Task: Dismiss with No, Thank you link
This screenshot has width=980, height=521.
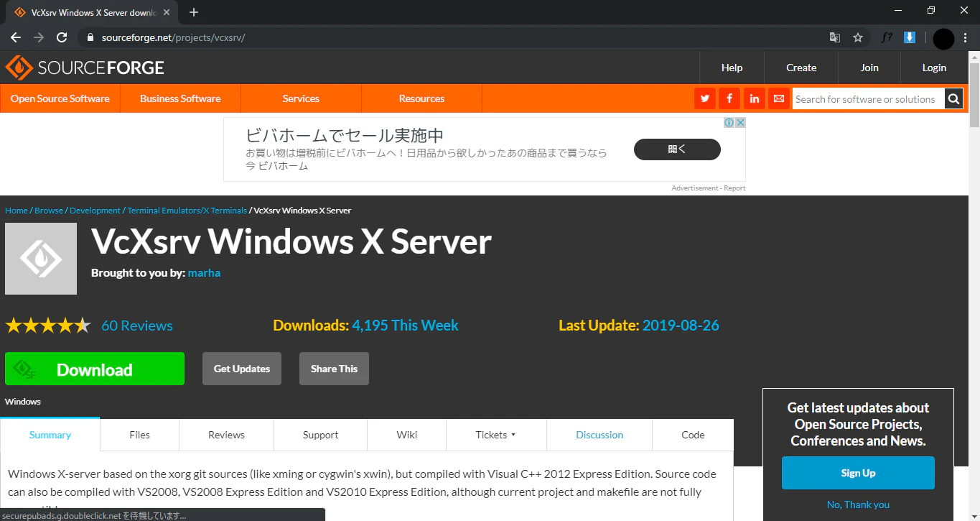Action: 858,504
